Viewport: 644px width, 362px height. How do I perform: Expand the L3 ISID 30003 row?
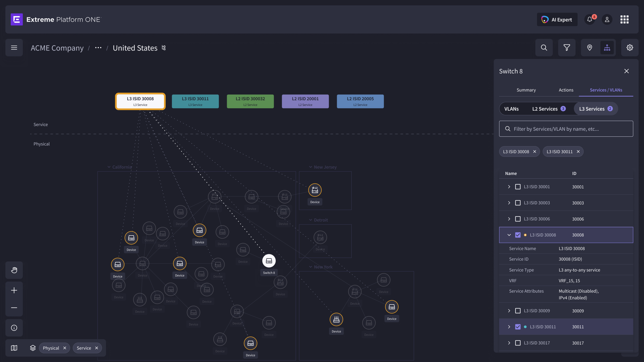tap(509, 203)
